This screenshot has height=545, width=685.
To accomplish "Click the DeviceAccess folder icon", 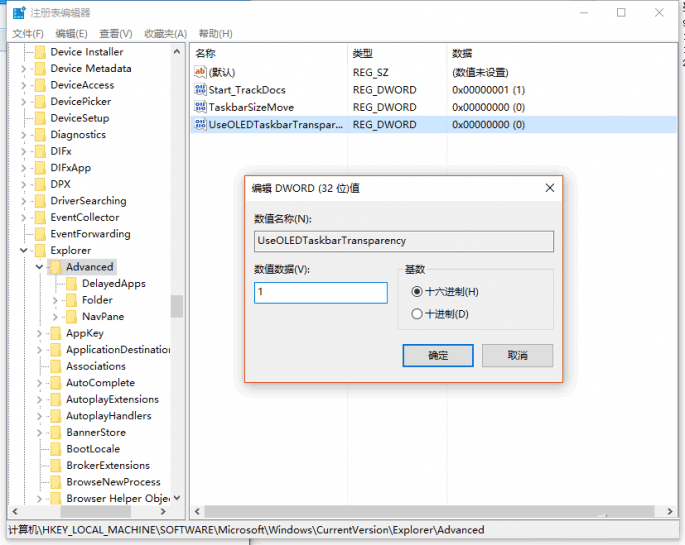I will (40, 85).
